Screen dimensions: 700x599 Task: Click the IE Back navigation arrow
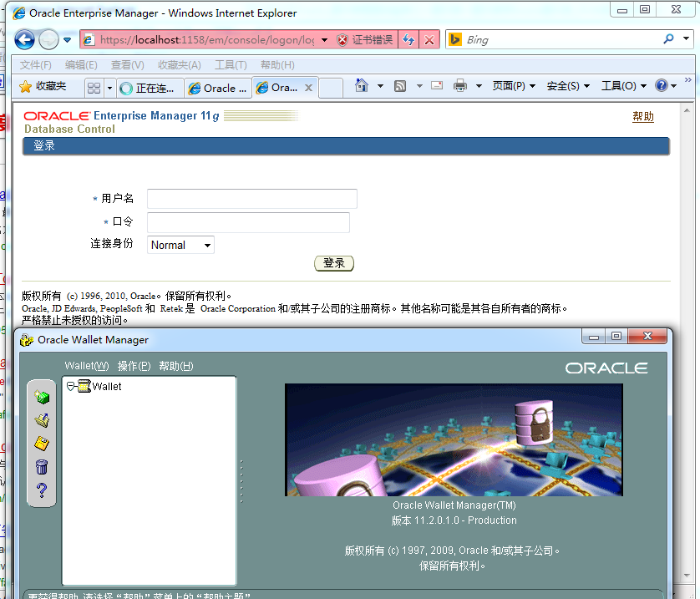coord(24,40)
